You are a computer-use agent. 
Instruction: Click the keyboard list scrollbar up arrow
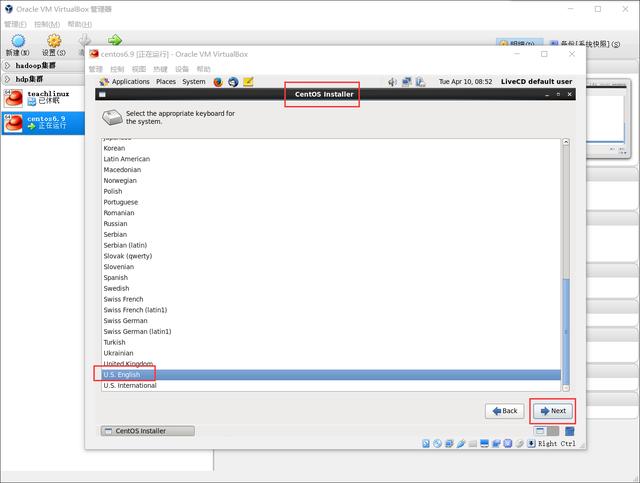tap(566, 142)
